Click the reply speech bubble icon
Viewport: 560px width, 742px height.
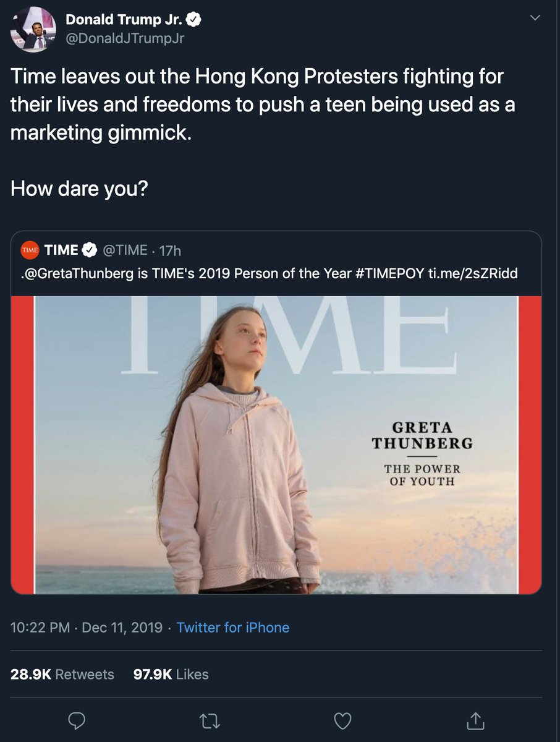click(x=77, y=720)
